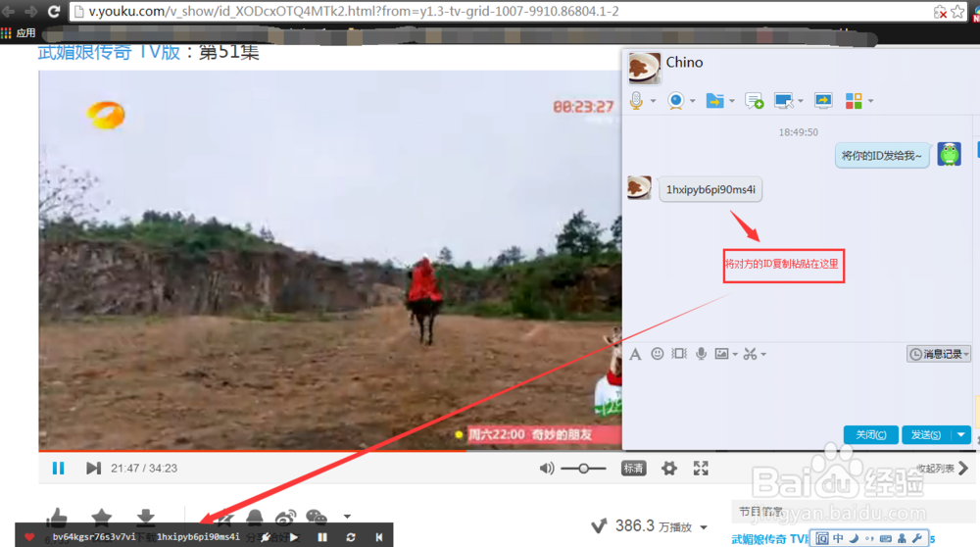Click skip-to-start icon in bottom bar
This screenshot has height=547, width=980.
tap(379, 537)
